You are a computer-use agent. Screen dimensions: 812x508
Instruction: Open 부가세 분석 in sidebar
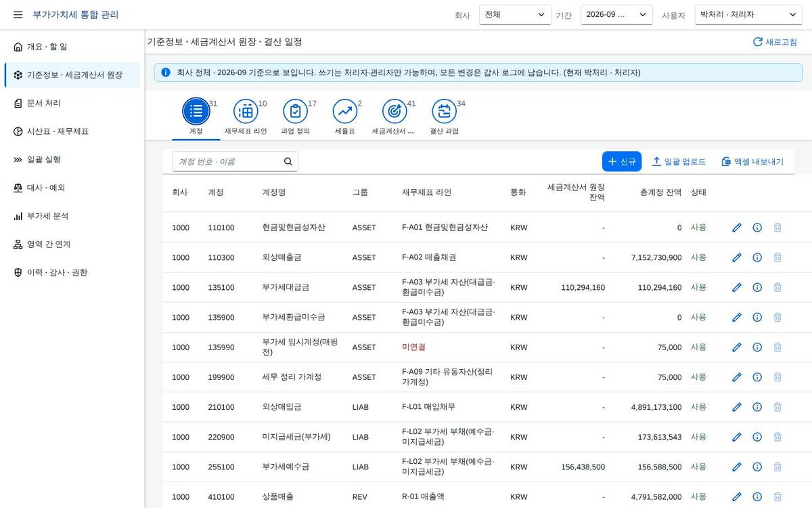click(72, 216)
